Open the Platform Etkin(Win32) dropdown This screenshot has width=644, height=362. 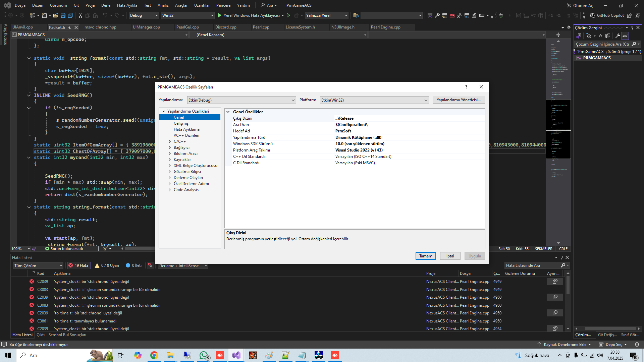[x=374, y=100]
